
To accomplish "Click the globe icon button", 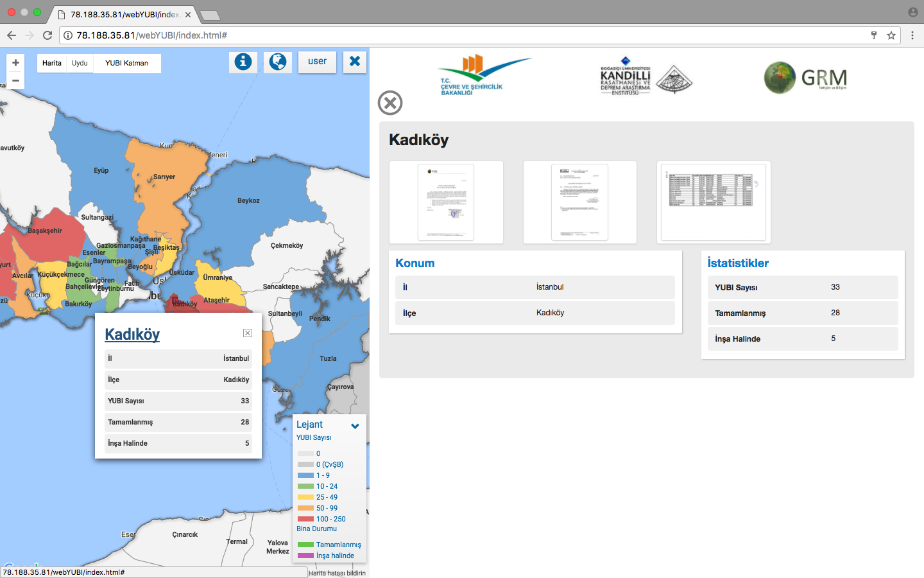I will click(x=278, y=62).
